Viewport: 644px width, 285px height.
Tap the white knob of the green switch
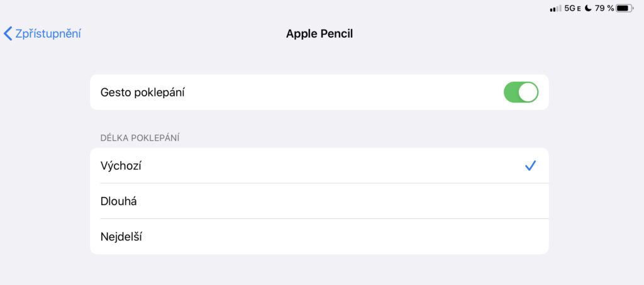528,92
